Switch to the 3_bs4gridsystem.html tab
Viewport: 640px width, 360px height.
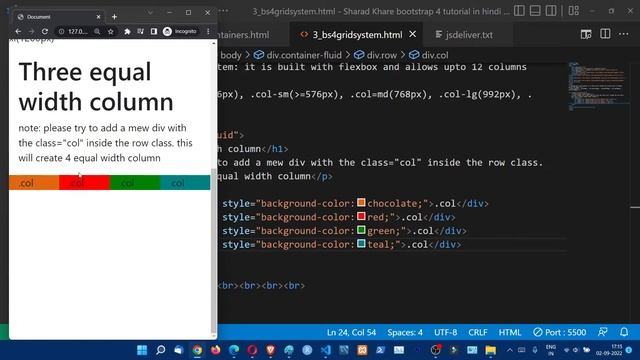click(356, 35)
